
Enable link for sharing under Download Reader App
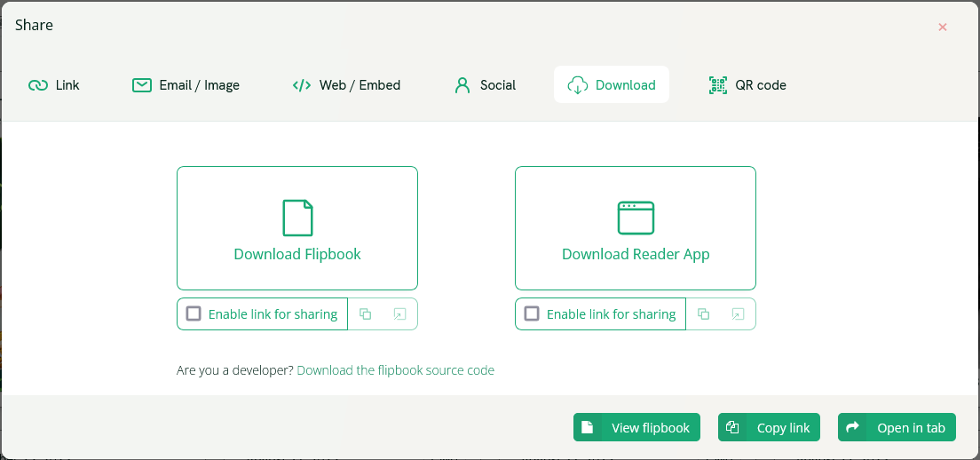(x=532, y=313)
